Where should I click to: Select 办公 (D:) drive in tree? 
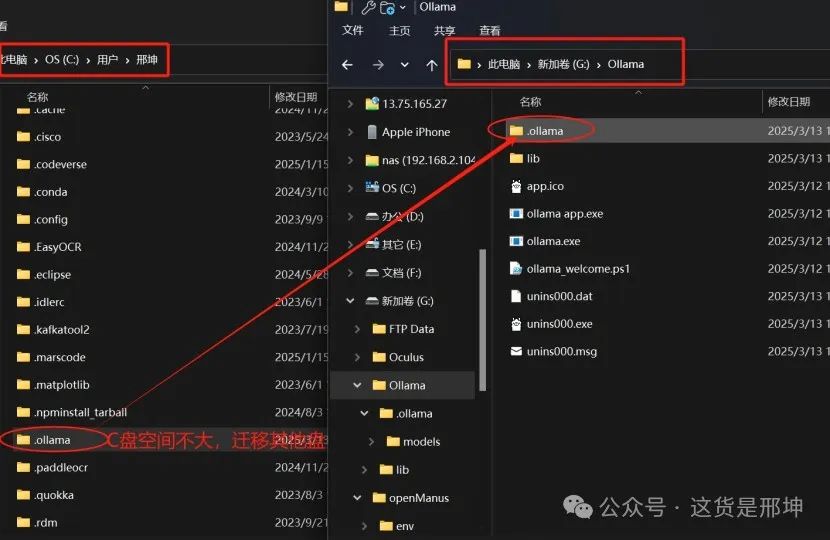pos(402,217)
